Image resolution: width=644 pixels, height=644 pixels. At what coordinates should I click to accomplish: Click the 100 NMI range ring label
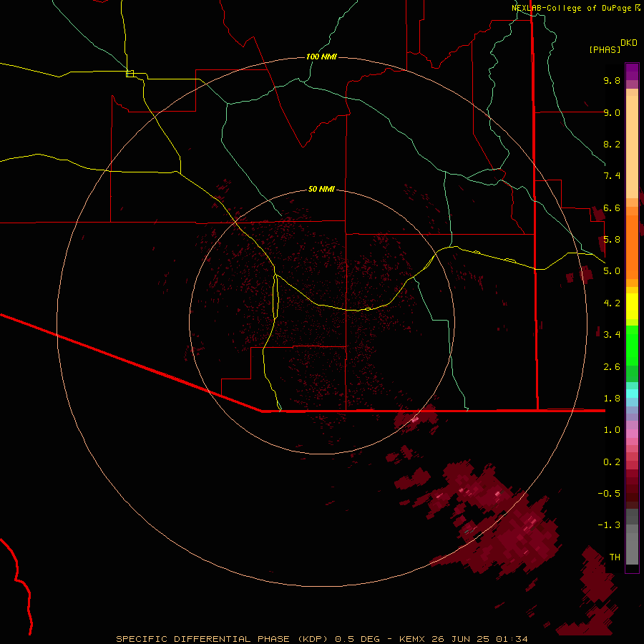point(321,57)
